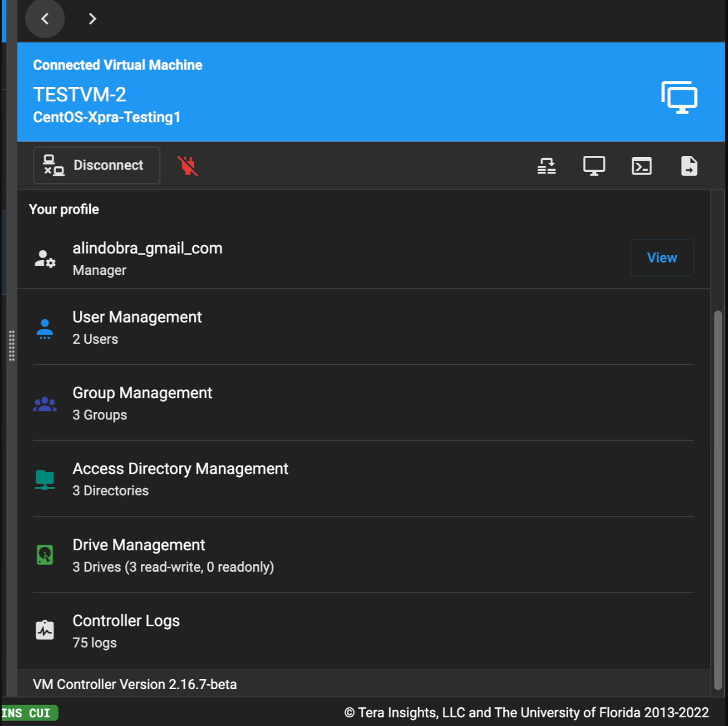Click the red unplugged power icon
The height and width of the screenshot is (726, 728).
point(187,166)
